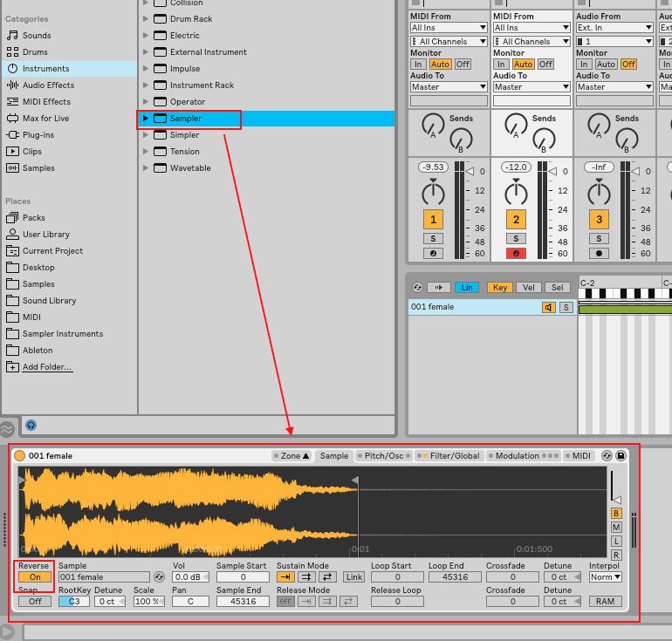Arm track 2 with the red record button

coord(516,254)
